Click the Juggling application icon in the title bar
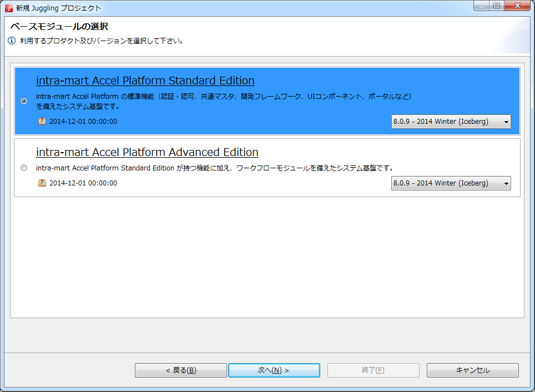This screenshot has height=392, width=535. (x=8, y=8)
